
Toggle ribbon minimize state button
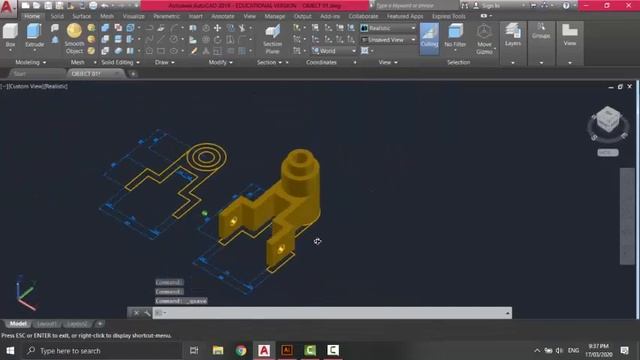coord(484,16)
